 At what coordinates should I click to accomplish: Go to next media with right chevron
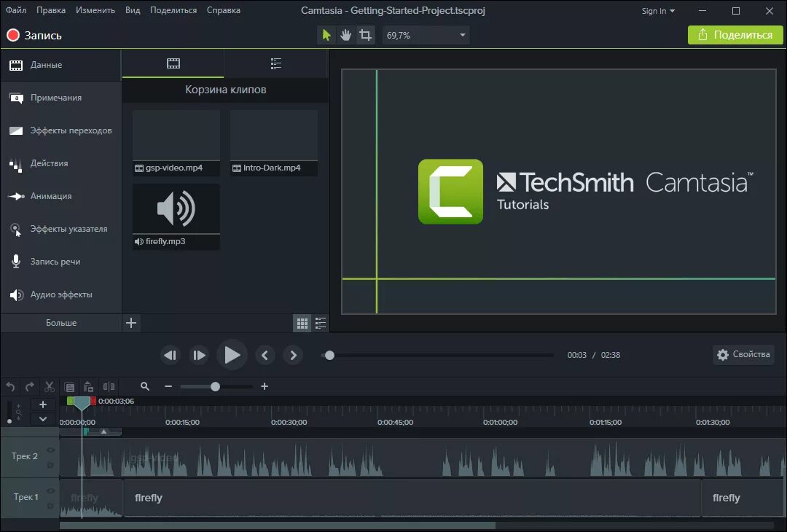(293, 356)
